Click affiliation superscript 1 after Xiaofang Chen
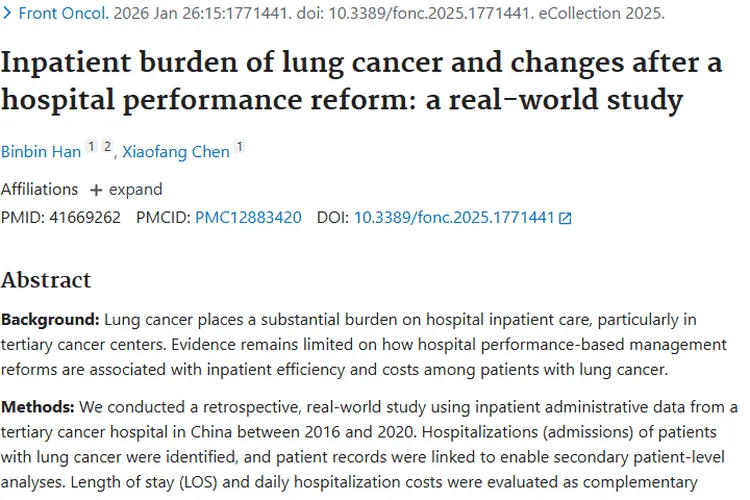This screenshot has width=750, height=500. (x=239, y=148)
